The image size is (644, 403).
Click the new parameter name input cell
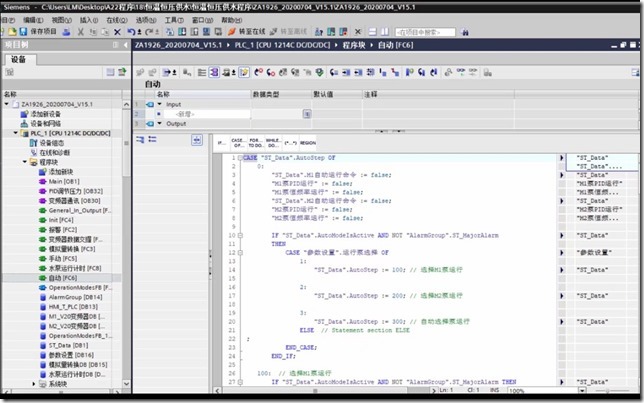pos(207,114)
